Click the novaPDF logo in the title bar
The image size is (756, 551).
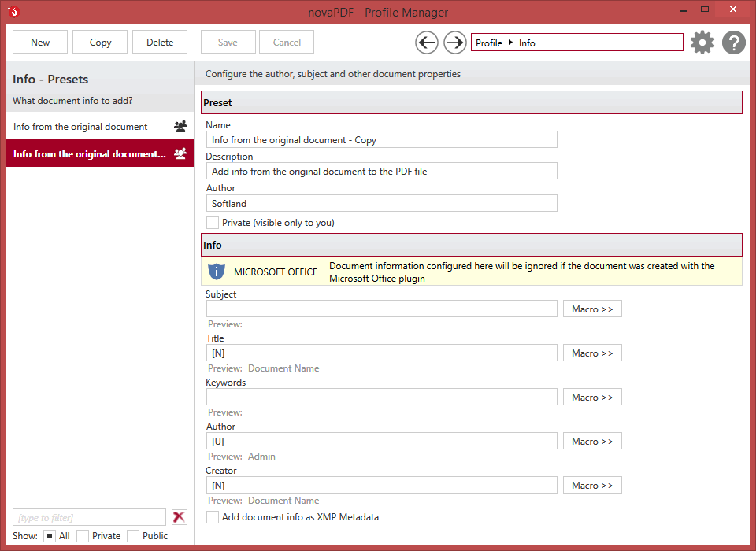13,12
